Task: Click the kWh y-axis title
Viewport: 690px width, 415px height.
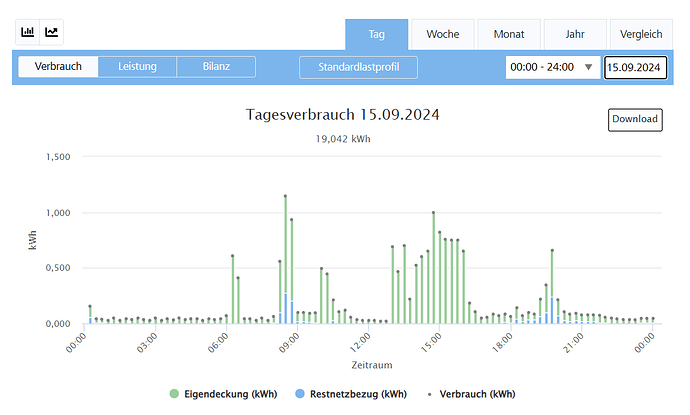Action: [x=33, y=240]
